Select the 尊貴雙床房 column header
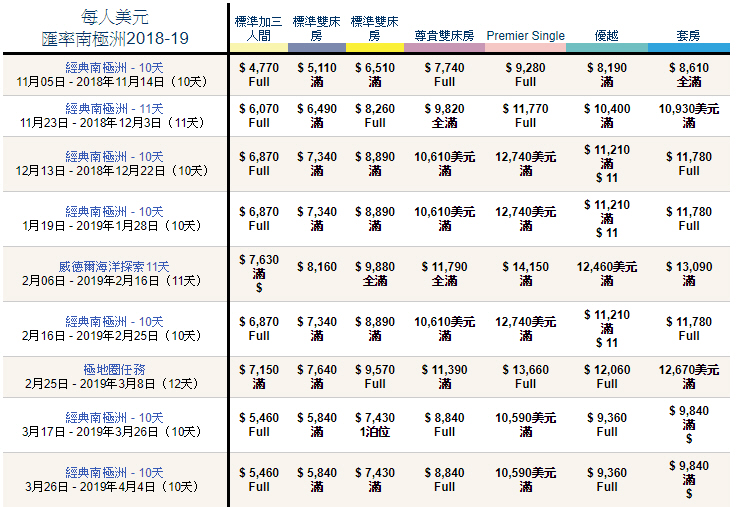Screen dimensions: 745x507 (444, 36)
